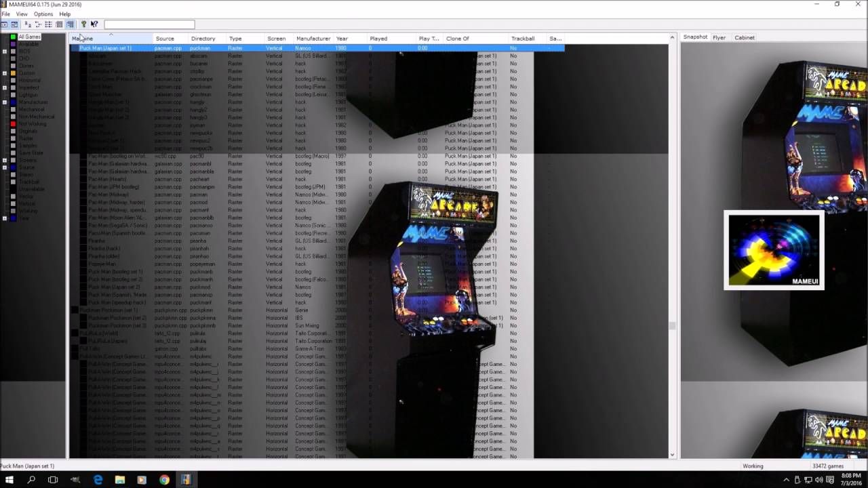The width and height of the screenshot is (868, 488).
Task: Click the green All Games color square
Action: point(13,37)
